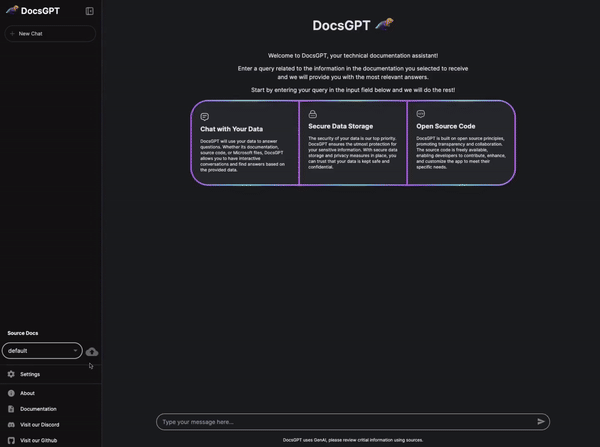Open the About page link
Image resolution: width=600 pixels, height=447 pixels.
[x=27, y=393]
